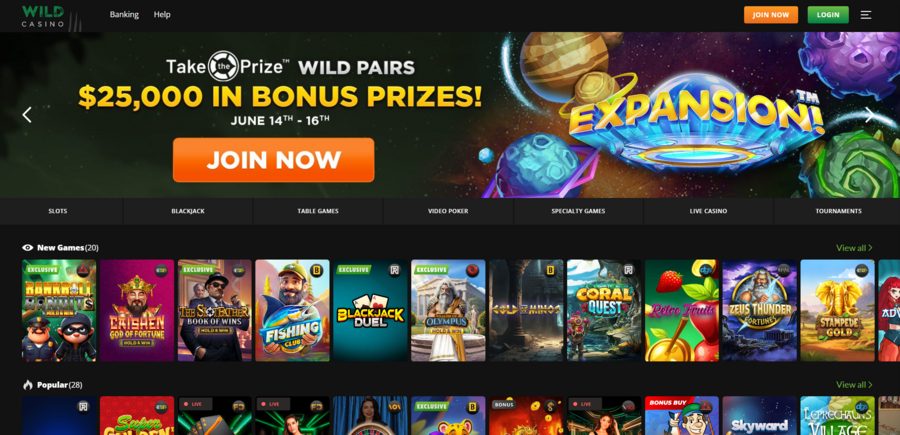Open the Coral Quest game thumbnail

point(604,310)
